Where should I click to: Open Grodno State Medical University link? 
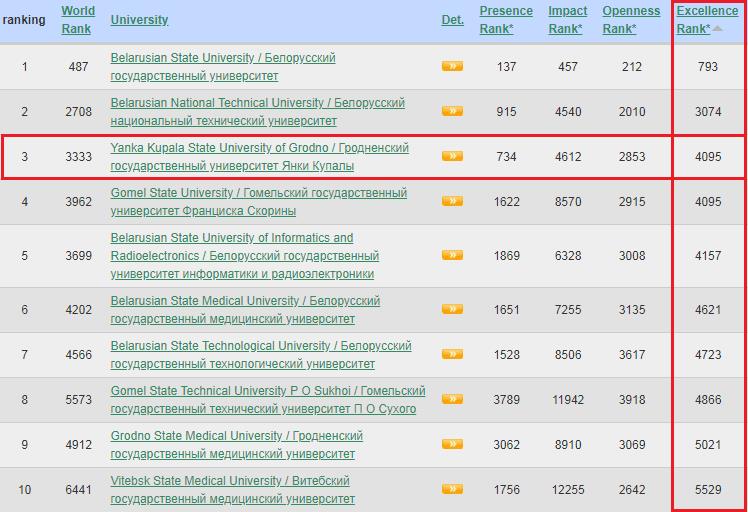237,444
